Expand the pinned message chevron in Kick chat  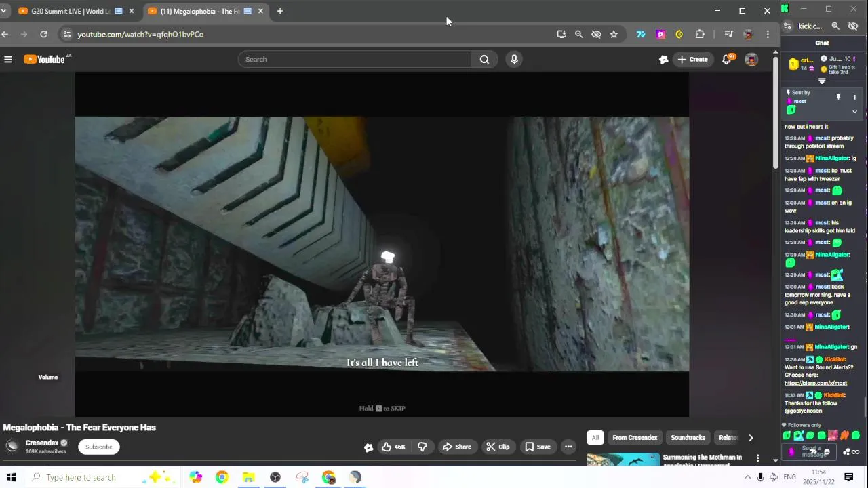854,112
